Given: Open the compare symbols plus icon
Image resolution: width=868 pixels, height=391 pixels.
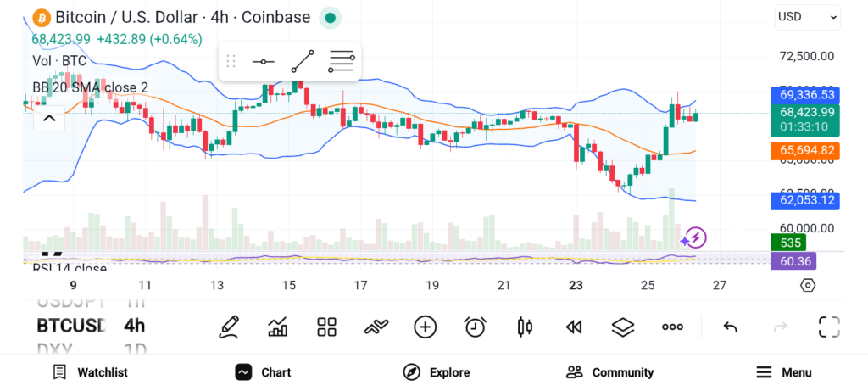Looking at the screenshot, I should pos(425,327).
